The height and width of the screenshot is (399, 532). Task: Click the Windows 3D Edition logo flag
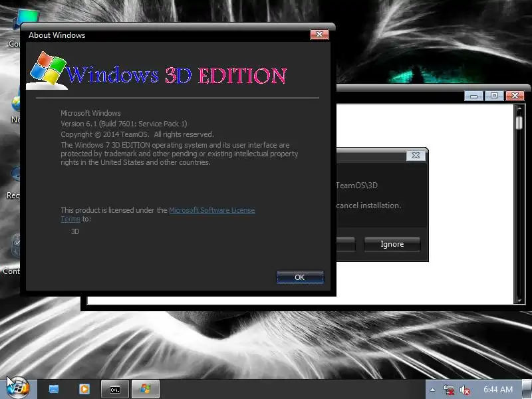47,70
